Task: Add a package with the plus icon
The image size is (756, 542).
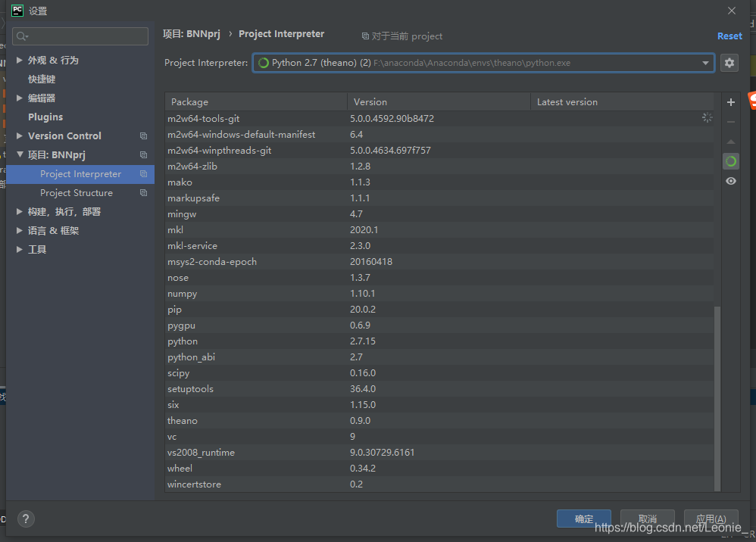Action: 731,102
